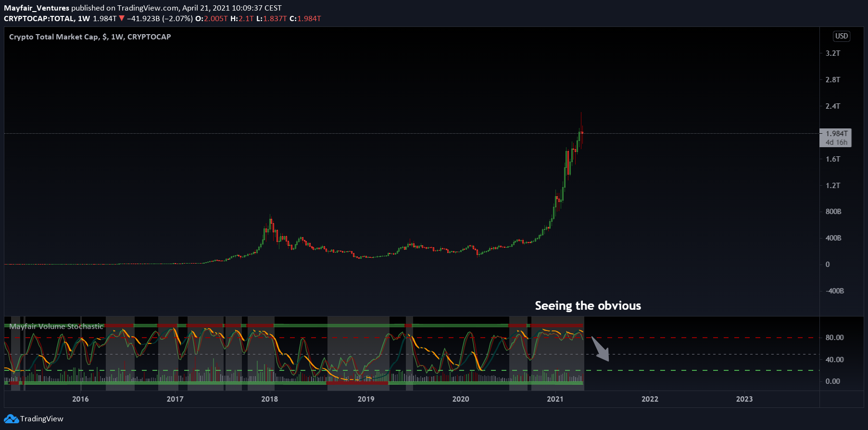This screenshot has height=430, width=868.
Task: Click the L:1.837T low value
Action: [271, 19]
